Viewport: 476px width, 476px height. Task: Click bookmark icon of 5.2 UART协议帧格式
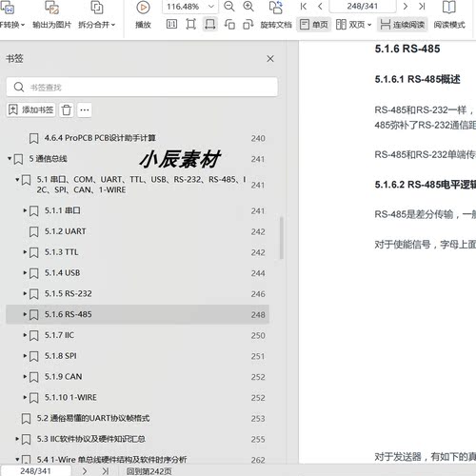[26, 419]
